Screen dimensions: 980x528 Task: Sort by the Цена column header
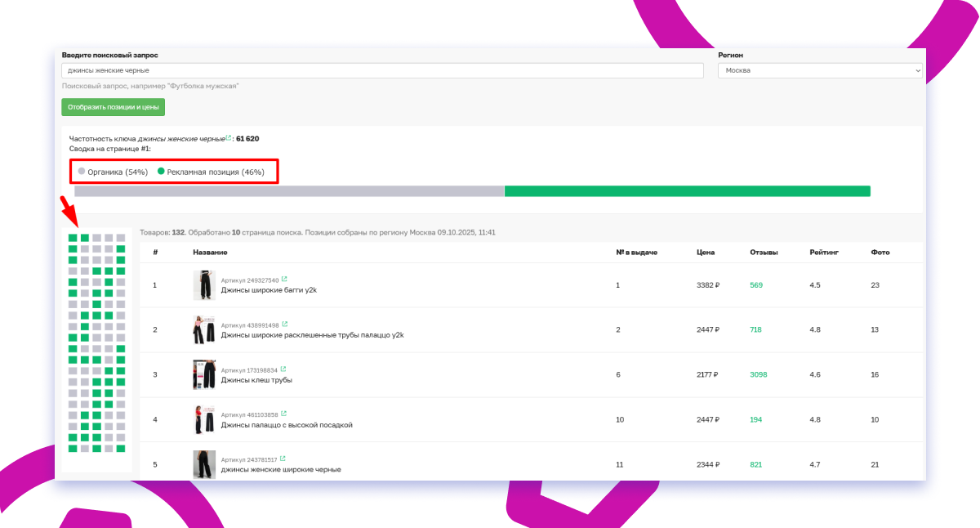click(x=706, y=253)
